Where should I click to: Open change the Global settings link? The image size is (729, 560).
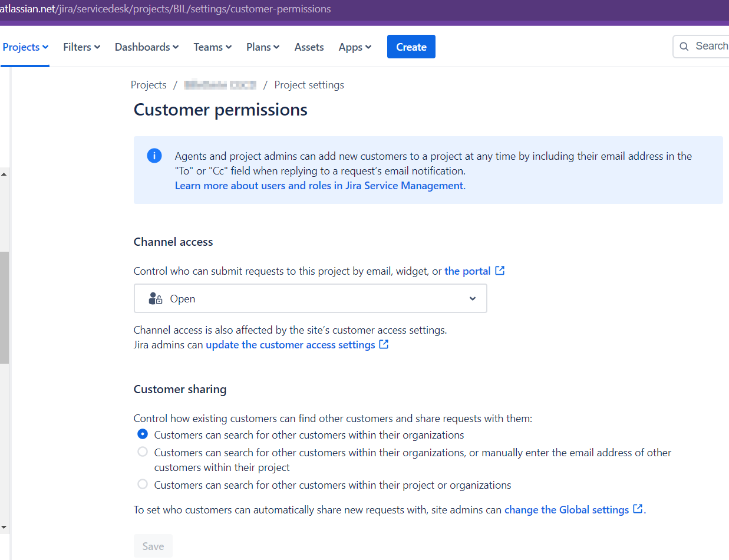tap(567, 510)
